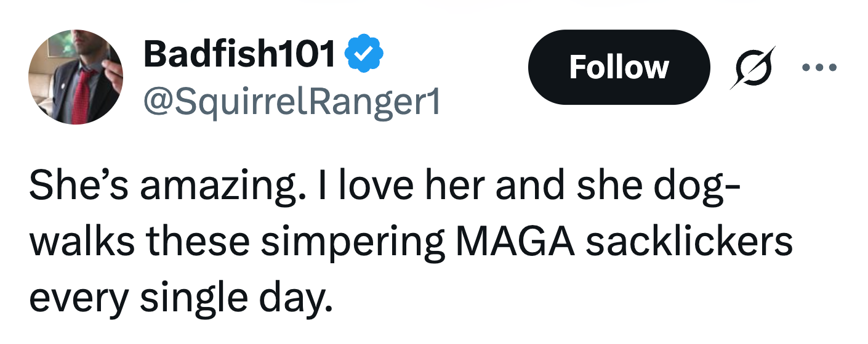Image resolution: width=868 pixels, height=344 pixels.
Task: Show more actions for this tweet
Action: (x=820, y=67)
